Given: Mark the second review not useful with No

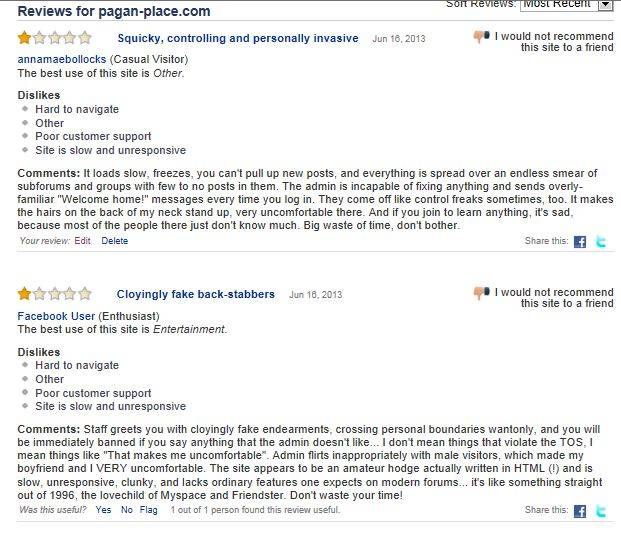Looking at the screenshot, I should point(127,510).
